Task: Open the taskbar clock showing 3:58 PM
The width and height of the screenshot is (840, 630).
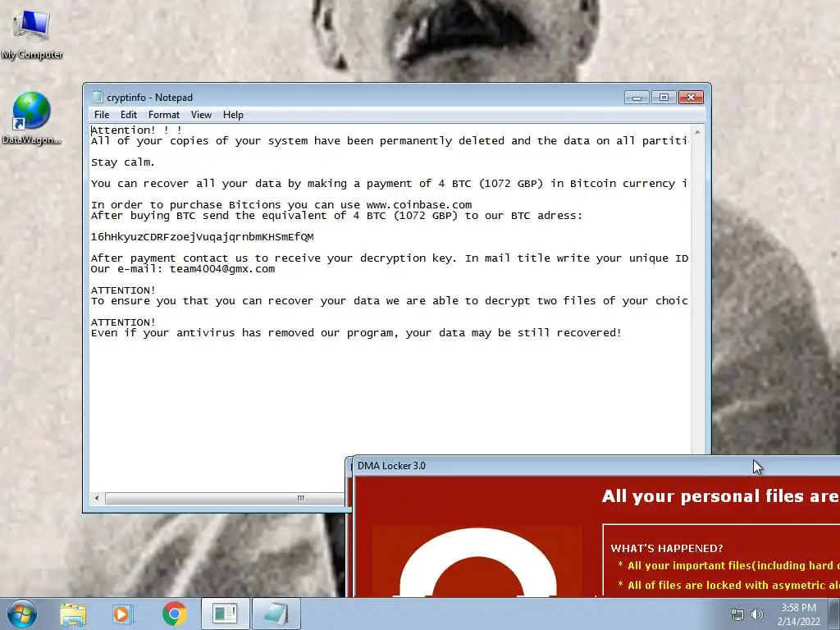Action: (798, 608)
